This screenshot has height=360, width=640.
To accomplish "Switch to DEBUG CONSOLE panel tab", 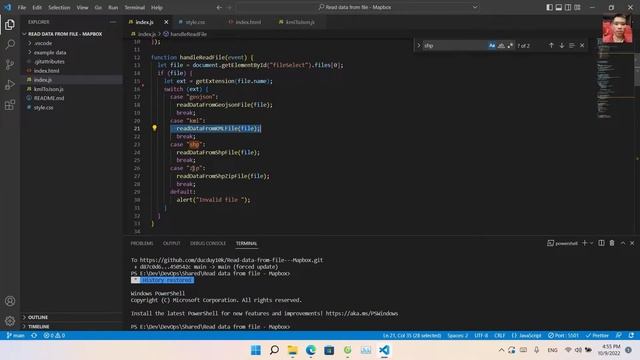I will click(208, 243).
